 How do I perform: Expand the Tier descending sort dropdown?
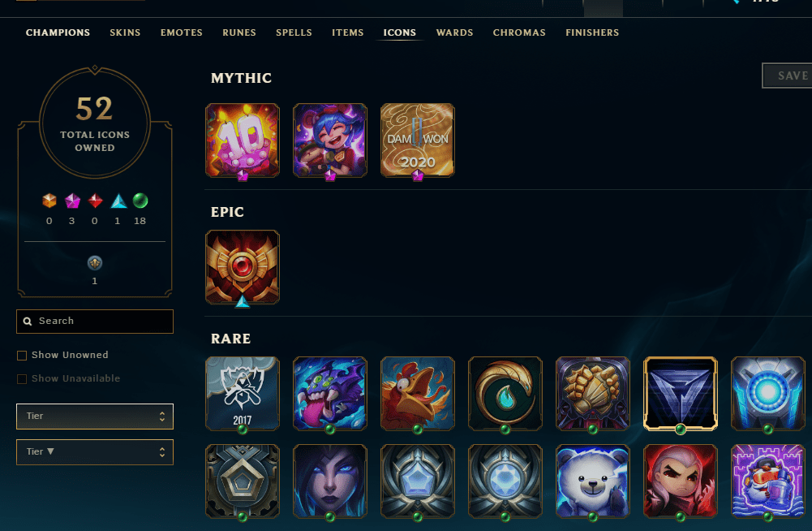point(95,452)
